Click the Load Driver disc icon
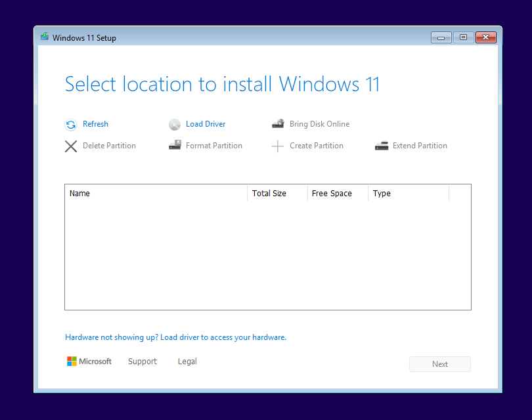Image resolution: width=532 pixels, height=420 pixels. tap(175, 125)
